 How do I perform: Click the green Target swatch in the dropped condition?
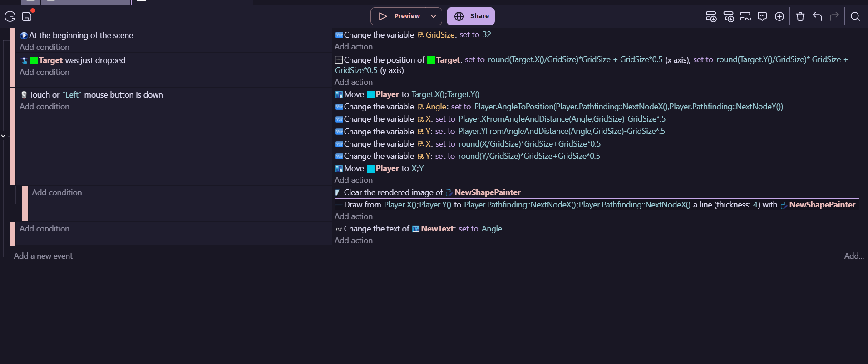click(x=34, y=60)
